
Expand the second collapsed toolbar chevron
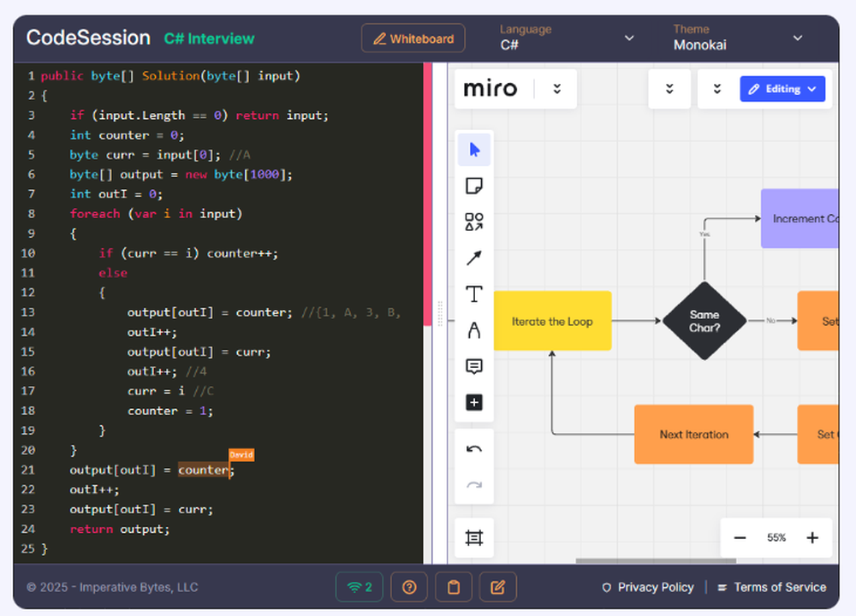pos(717,89)
